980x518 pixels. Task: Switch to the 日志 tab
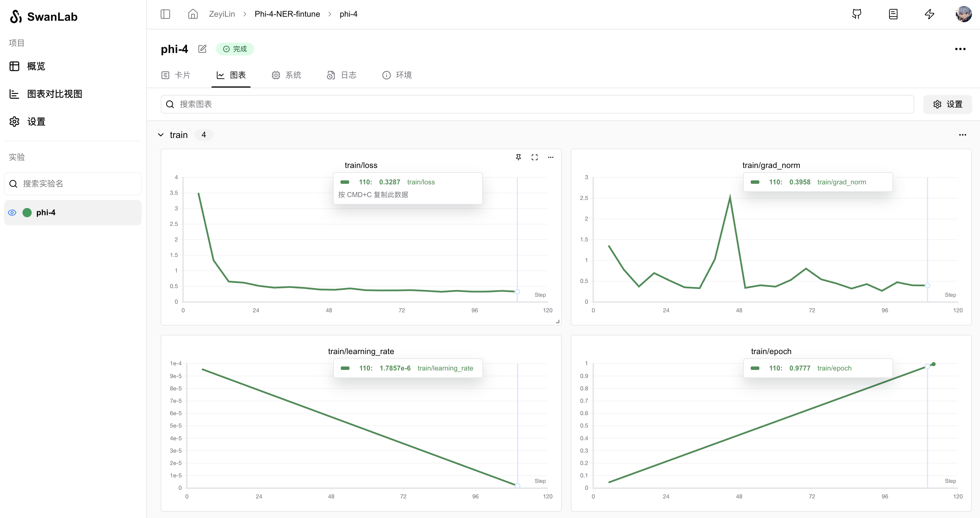(342, 75)
